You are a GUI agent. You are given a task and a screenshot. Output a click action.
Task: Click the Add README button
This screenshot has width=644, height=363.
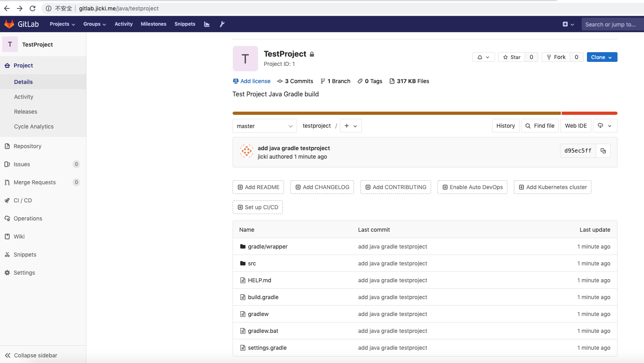coord(258,187)
